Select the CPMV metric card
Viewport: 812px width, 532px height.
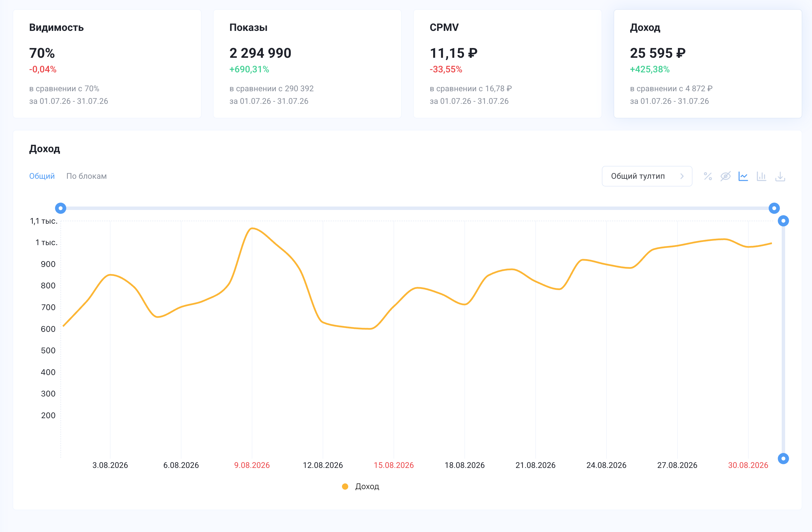coord(508,64)
